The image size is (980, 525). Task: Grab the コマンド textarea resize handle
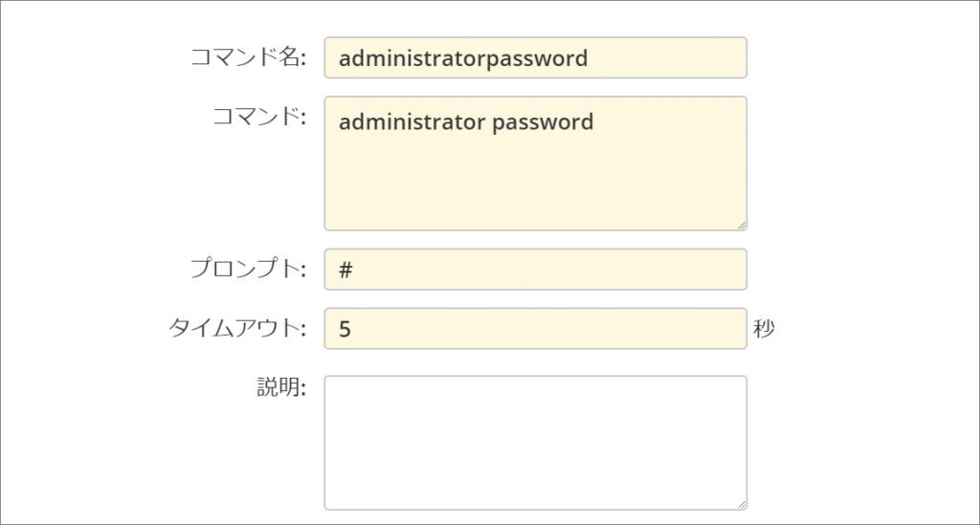[742, 226]
